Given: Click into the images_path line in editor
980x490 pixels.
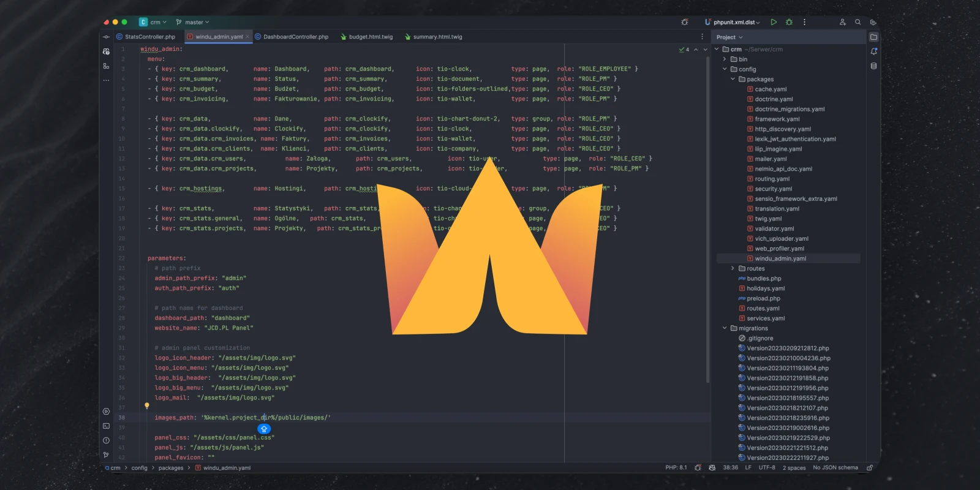Looking at the screenshot, I should pyautogui.click(x=413, y=418).
